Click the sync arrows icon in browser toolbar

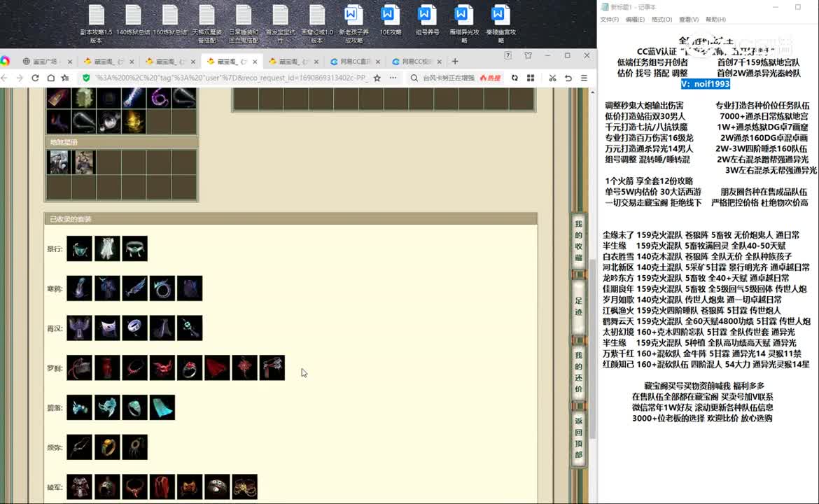[x=514, y=78]
